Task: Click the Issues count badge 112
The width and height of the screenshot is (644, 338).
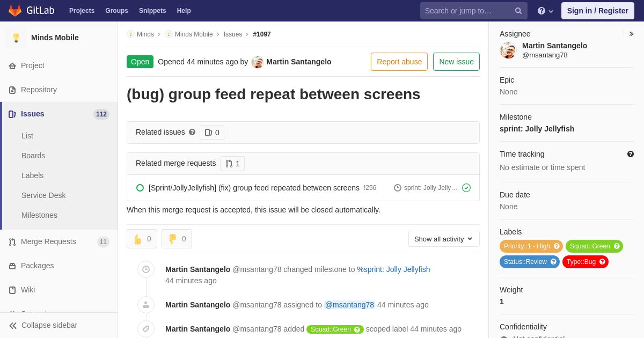Action: coord(101,114)
